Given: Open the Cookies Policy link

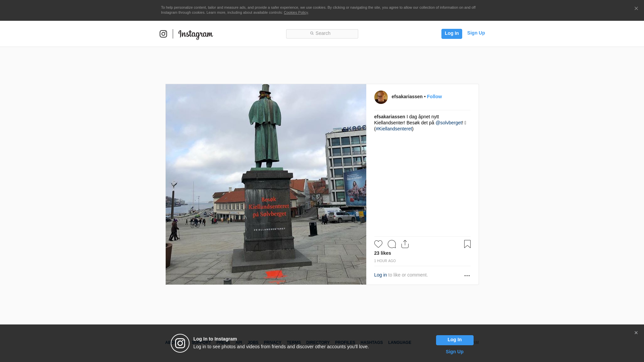Looking at the screenshot, I should click(x=296, y=12).
